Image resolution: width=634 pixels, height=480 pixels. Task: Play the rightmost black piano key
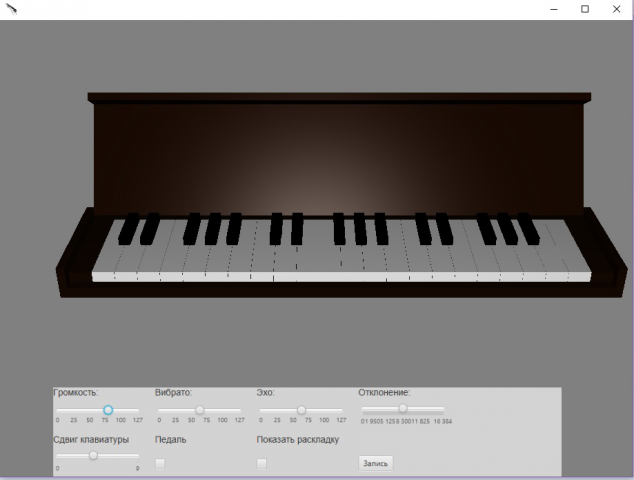pyautogui.click(x=528, y=228)
